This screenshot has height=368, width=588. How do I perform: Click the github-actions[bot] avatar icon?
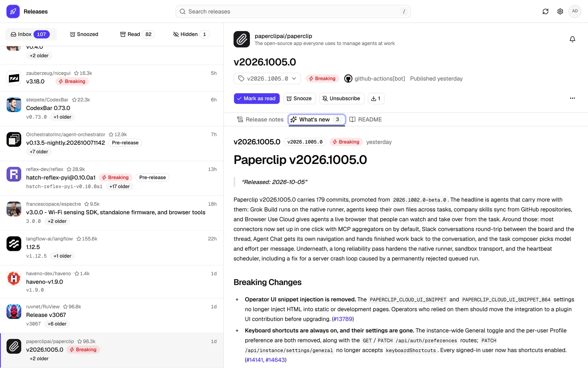pyautogui.click(x=348, y=79)
